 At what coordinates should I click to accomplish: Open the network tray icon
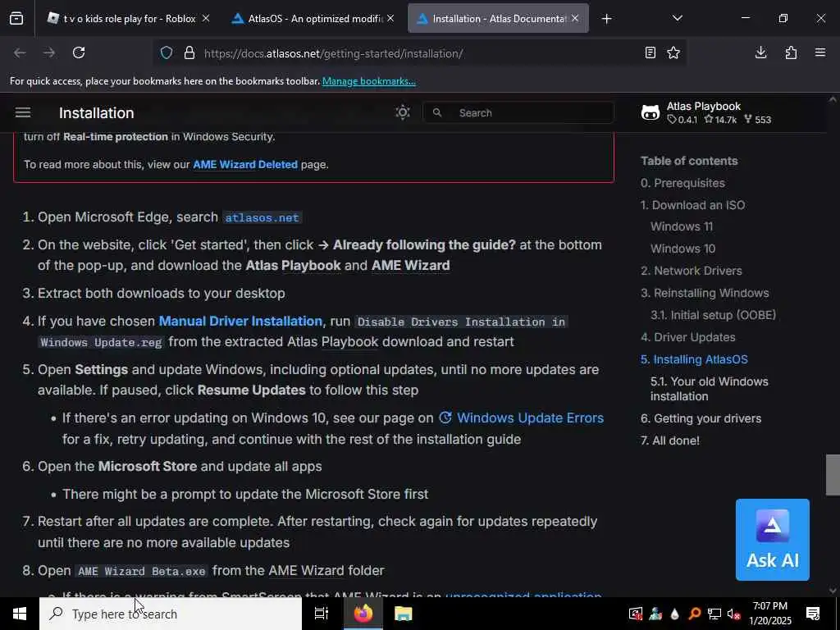coord(714,614)
